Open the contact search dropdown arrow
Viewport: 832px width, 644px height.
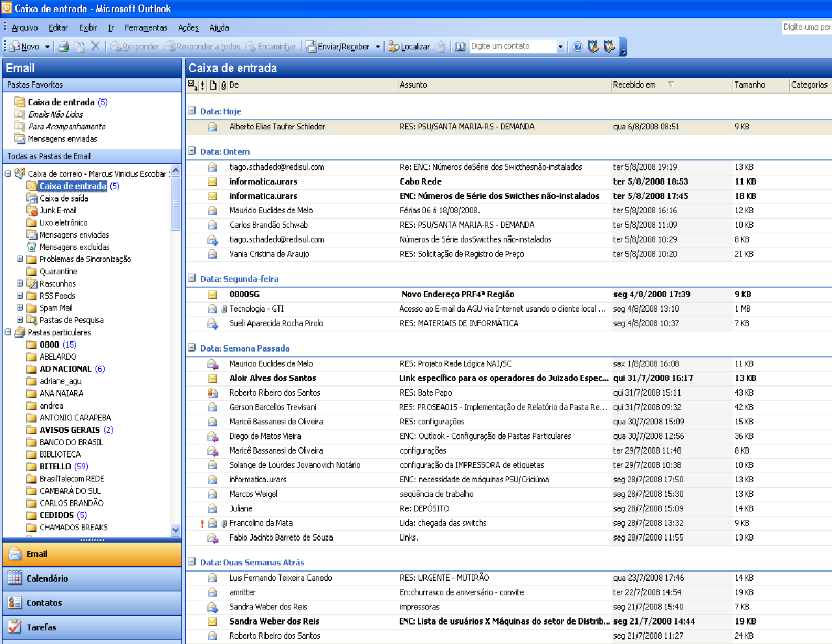click(x=561, y=47)
